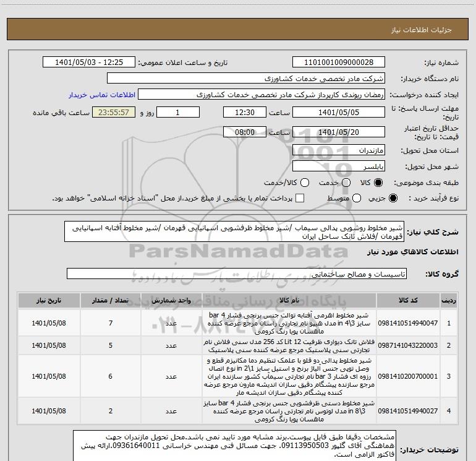Click the نام کالا column header

(289, 301)
